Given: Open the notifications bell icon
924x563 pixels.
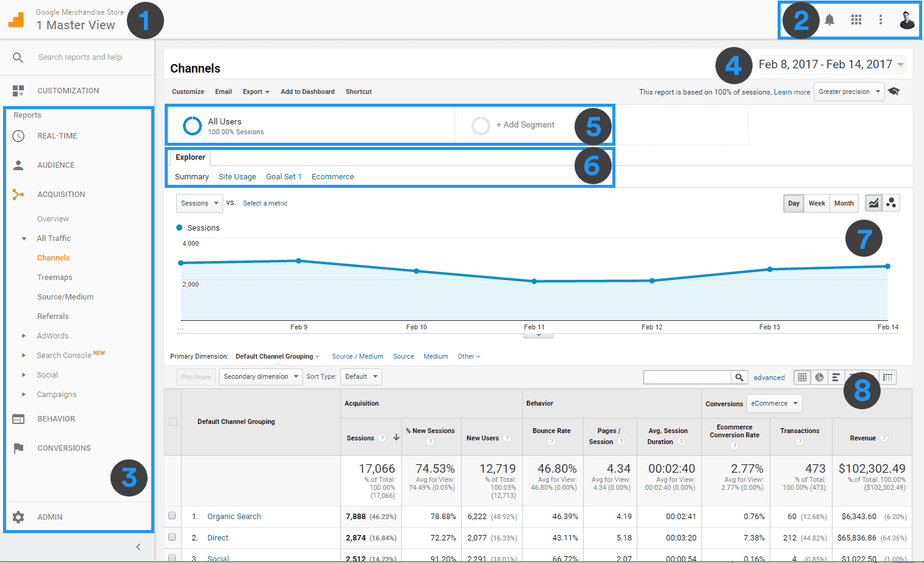Looking at the screenshot, I should click(x=829, y=20).
